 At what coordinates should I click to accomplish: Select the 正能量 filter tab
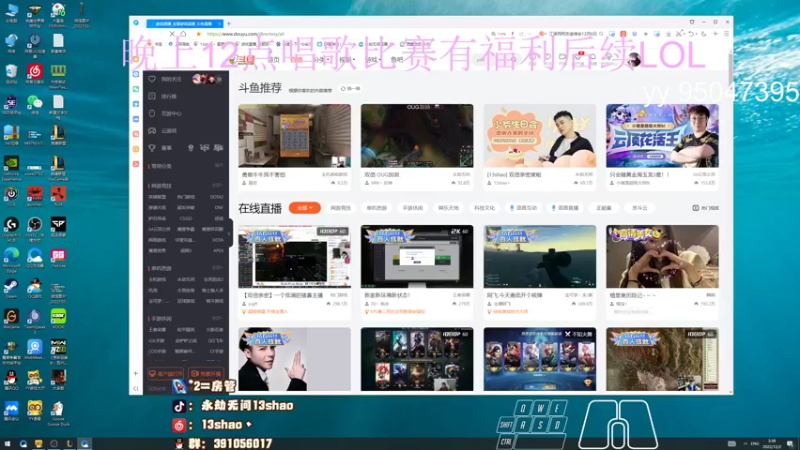[x=604, y=208]
